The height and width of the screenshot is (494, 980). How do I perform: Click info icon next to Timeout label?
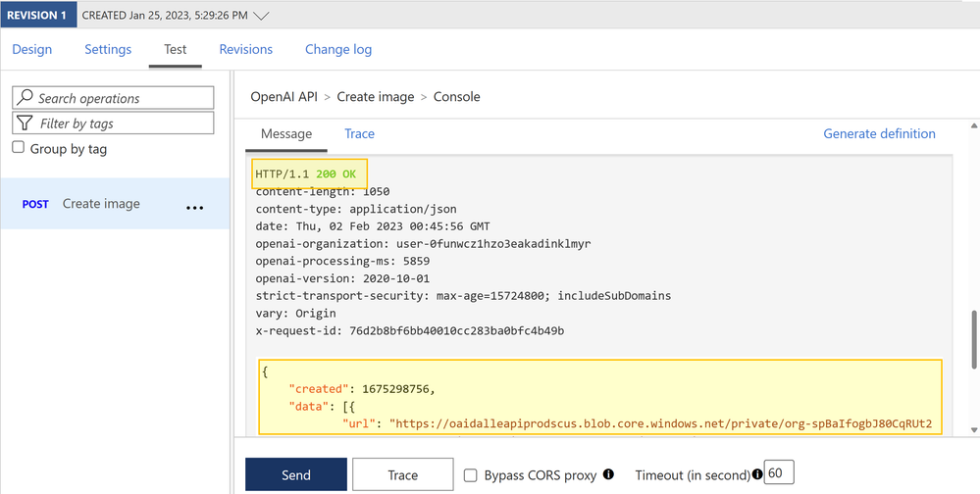[x=757, y=474]
